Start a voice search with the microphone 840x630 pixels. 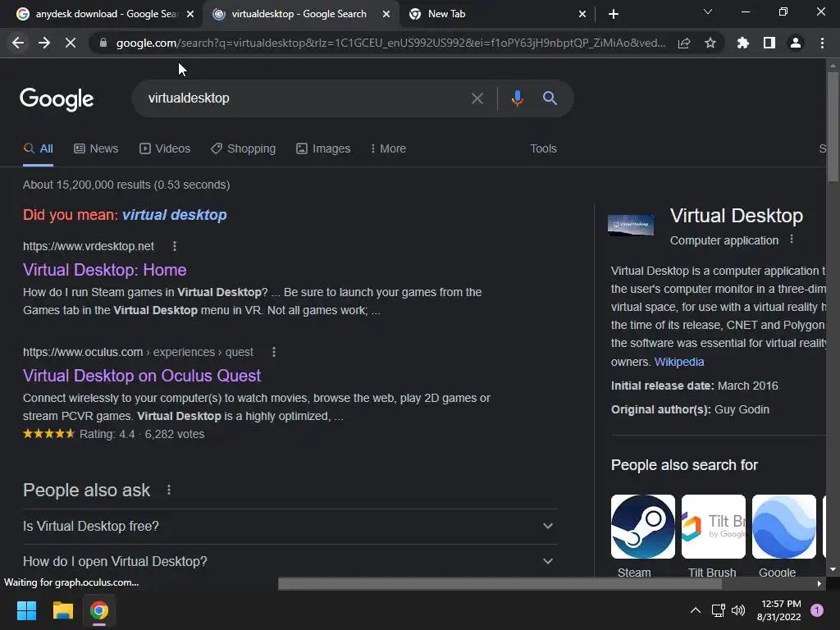517,98
